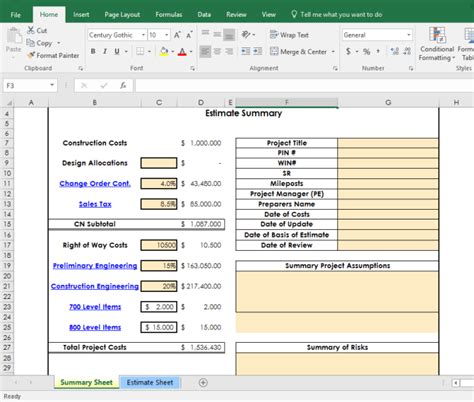Switch to the Estimate Sheet tab
The height and width of the screenshot is (402, 474).
(x=150, y=382)
